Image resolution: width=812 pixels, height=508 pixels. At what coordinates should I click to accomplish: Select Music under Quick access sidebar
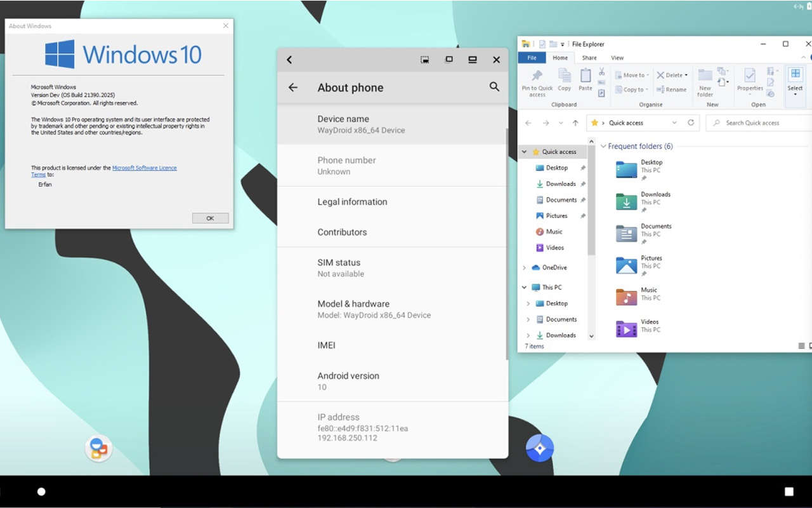549,232
